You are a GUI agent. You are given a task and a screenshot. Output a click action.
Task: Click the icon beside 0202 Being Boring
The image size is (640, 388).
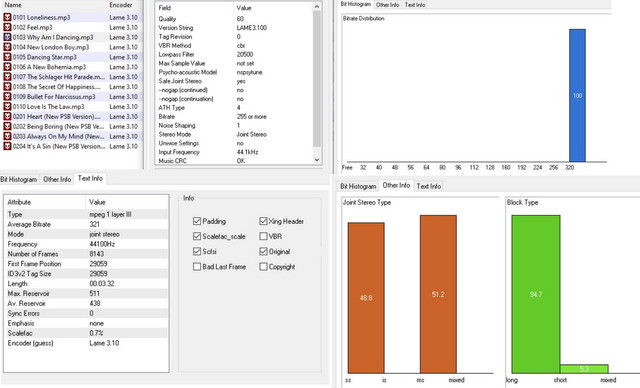(7, 126)
